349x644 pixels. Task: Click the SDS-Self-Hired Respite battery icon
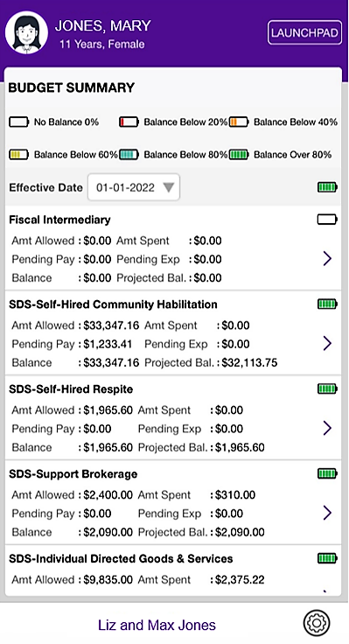click(327, 388)
